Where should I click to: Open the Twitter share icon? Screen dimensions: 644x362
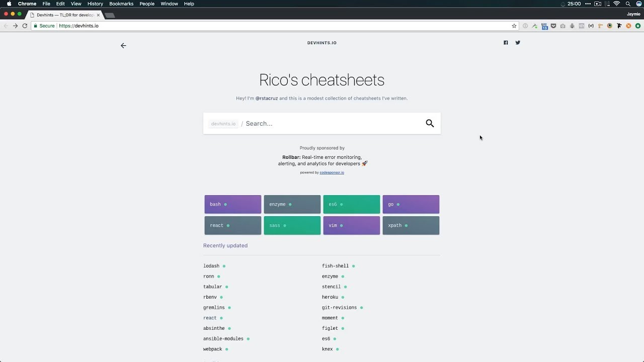click(518, 43)
